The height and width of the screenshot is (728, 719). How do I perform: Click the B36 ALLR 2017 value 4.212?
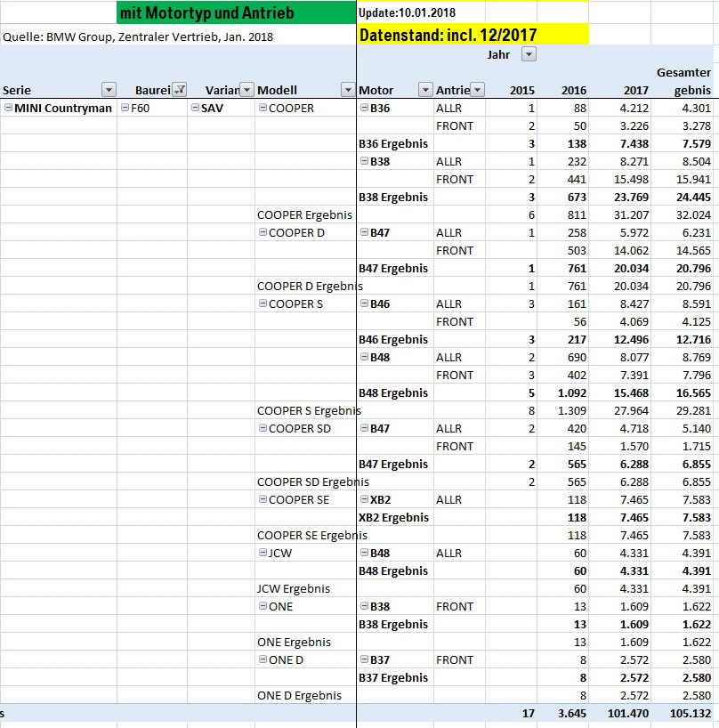[x=634, y=108]
